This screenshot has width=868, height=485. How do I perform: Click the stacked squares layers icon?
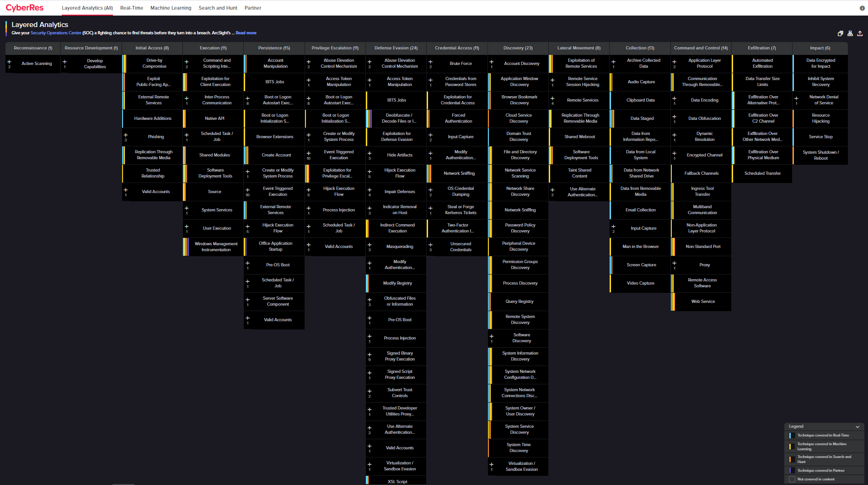[x=840, y=33]
